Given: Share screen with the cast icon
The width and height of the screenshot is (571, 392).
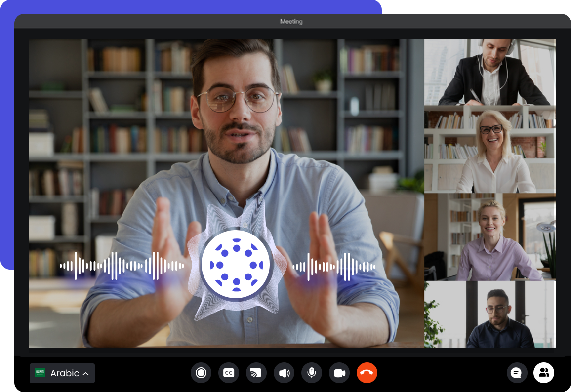Looking at the screenshot, I should click(256, 373).
